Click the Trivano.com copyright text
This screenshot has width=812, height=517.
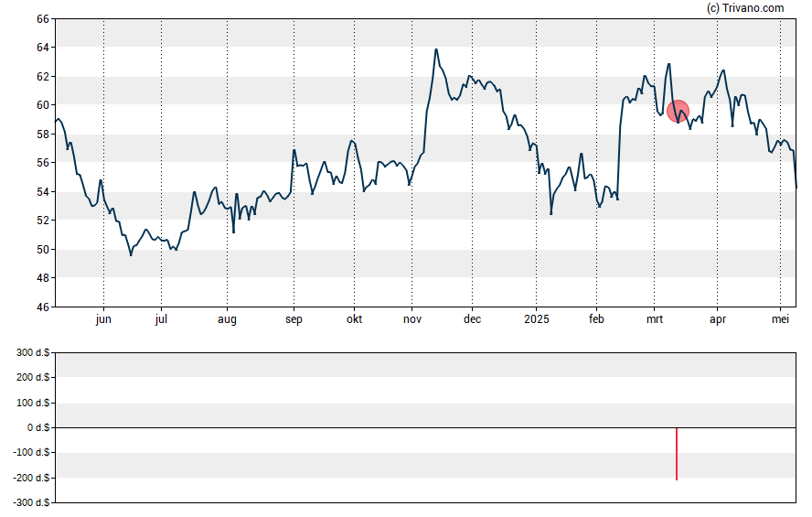[745, 7]
